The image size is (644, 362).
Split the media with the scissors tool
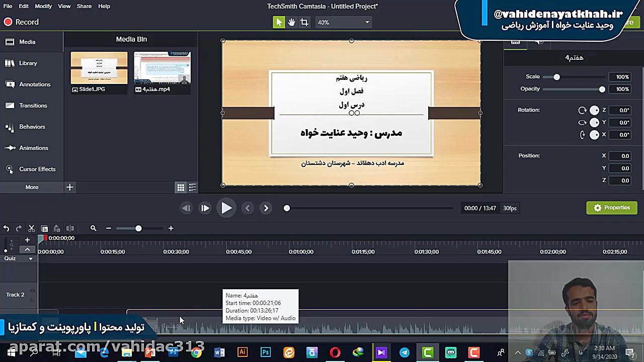(31, 228)
